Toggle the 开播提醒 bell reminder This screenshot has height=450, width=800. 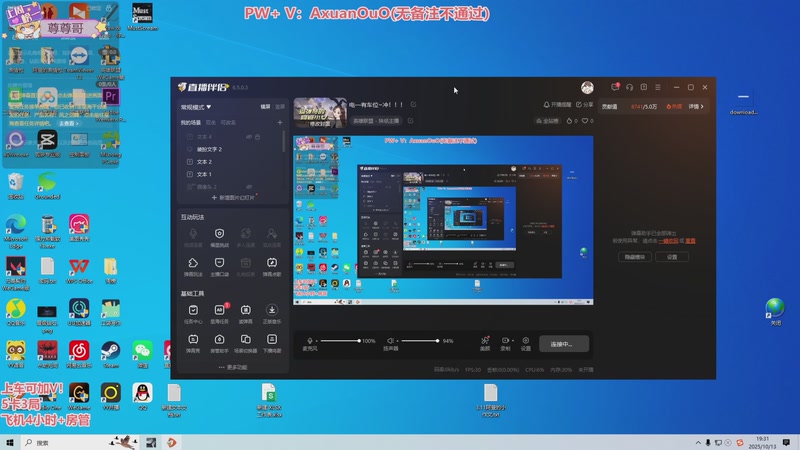(x=557, y=105)
